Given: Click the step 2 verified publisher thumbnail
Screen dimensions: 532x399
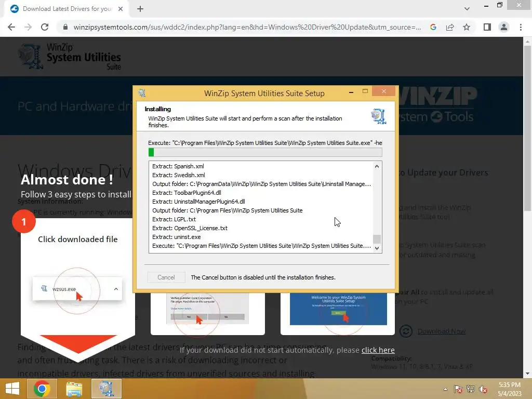Looking at the screenshot, I should (208, 309).
